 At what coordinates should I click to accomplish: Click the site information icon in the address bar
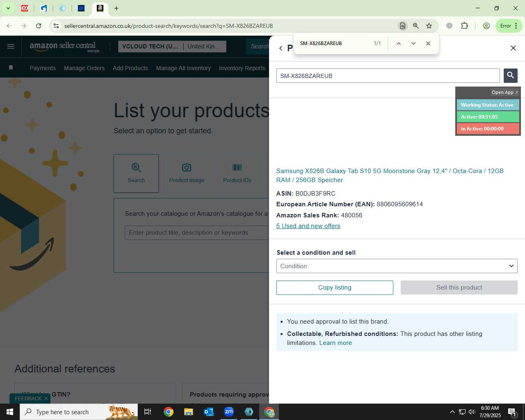(x=56, y=26)
